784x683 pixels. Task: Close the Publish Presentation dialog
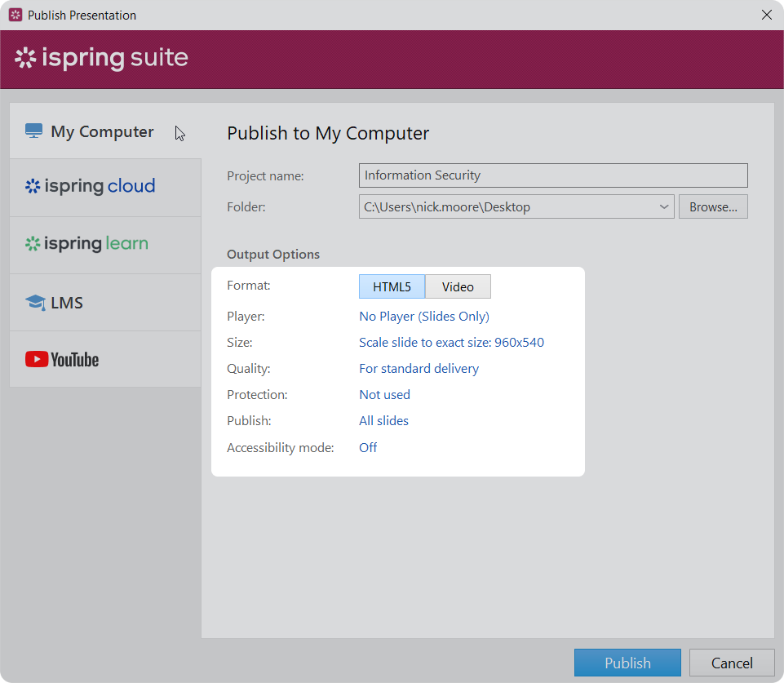coord(767,15)
